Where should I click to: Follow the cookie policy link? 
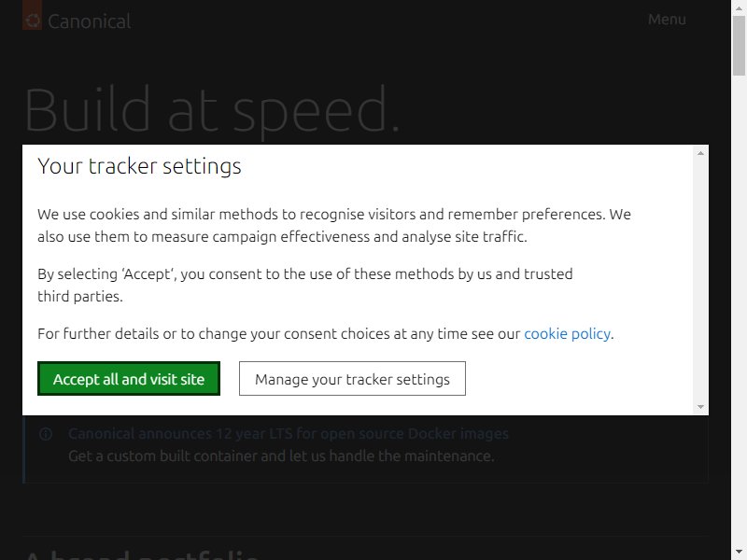(567, 334)
